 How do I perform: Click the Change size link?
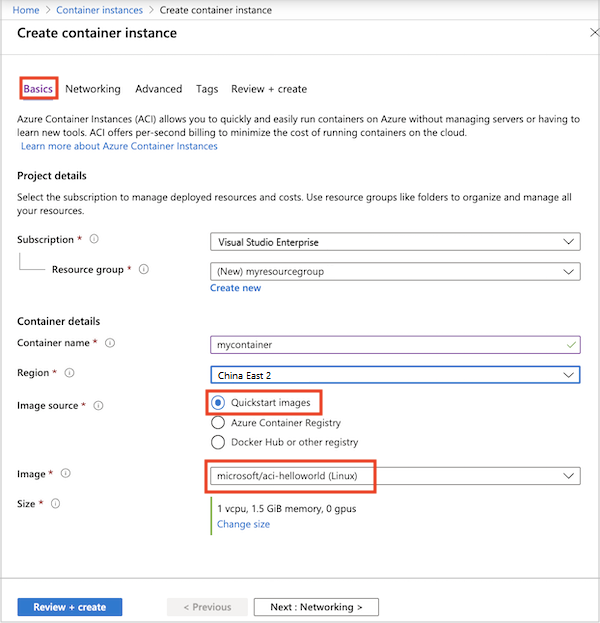(243, 524)
